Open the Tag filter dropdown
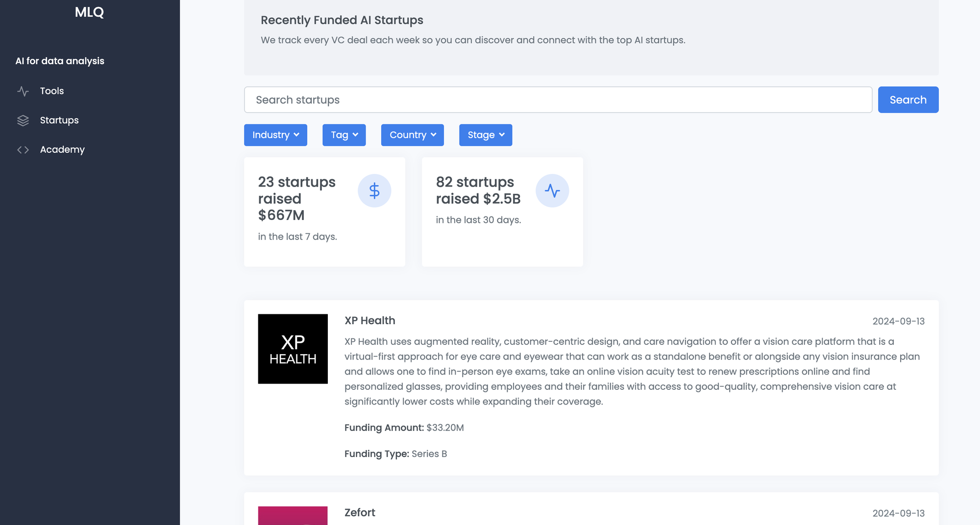The image size is (980, 525). click(x=344, y=135)
